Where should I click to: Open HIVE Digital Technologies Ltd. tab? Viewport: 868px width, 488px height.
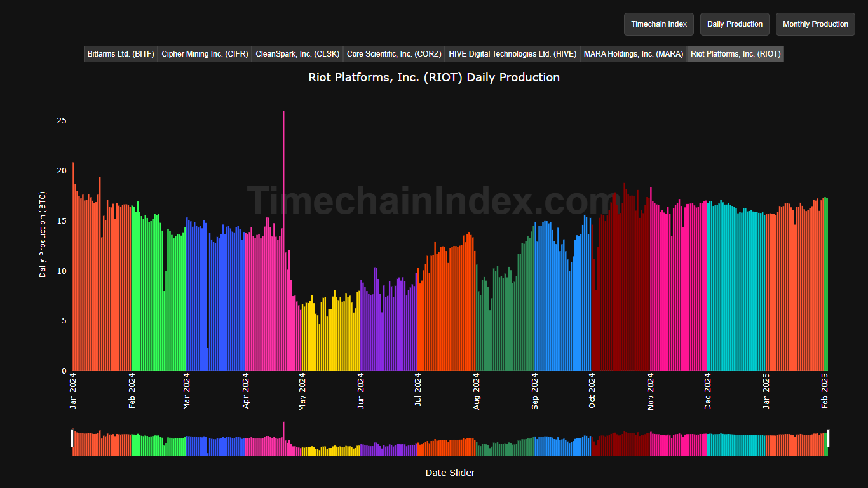(x=512, y=53)
